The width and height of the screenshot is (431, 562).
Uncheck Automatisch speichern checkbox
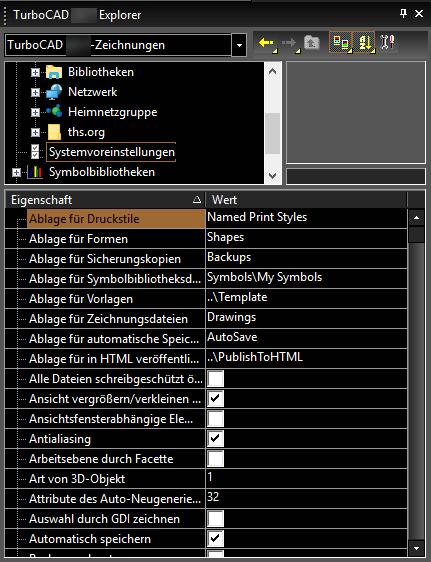point(216,538)
